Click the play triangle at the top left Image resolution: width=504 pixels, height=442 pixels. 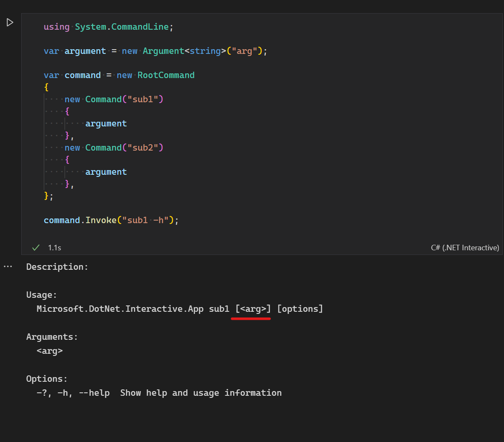pos(10,22)
